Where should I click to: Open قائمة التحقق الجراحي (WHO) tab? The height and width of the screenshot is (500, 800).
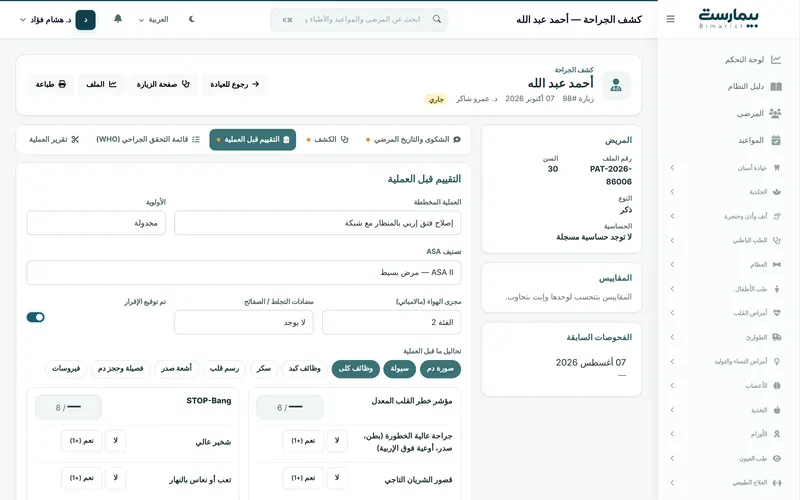[x=148, y=139]
